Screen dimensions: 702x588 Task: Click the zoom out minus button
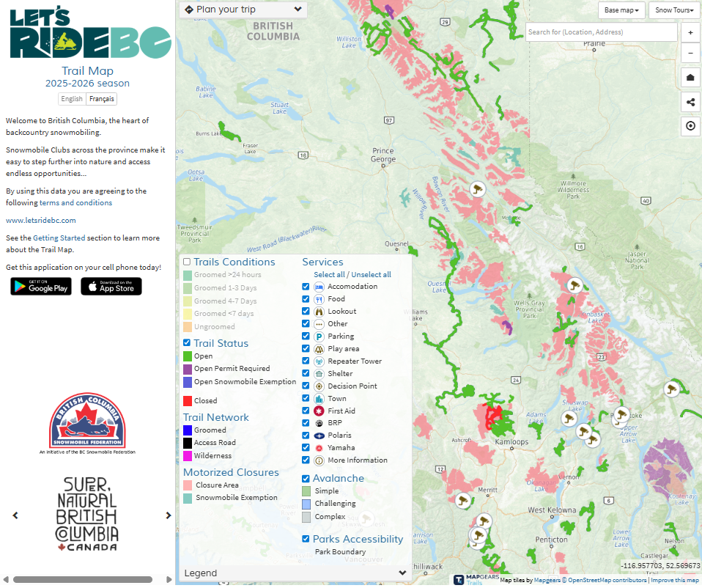[x=690, y=53]
